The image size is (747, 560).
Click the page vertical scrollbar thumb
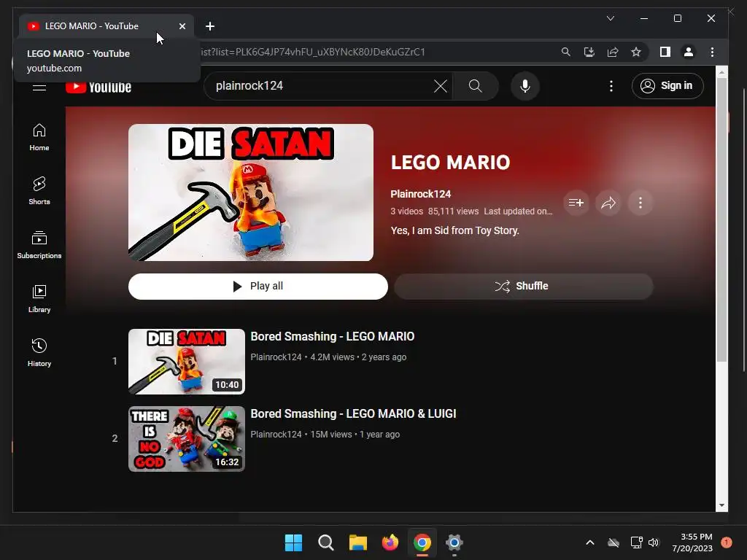coord(721,219)
